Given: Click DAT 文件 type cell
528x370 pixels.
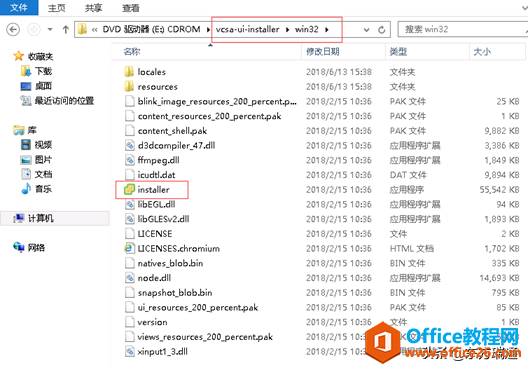Looking at the screenshot, I should (408, 175).
